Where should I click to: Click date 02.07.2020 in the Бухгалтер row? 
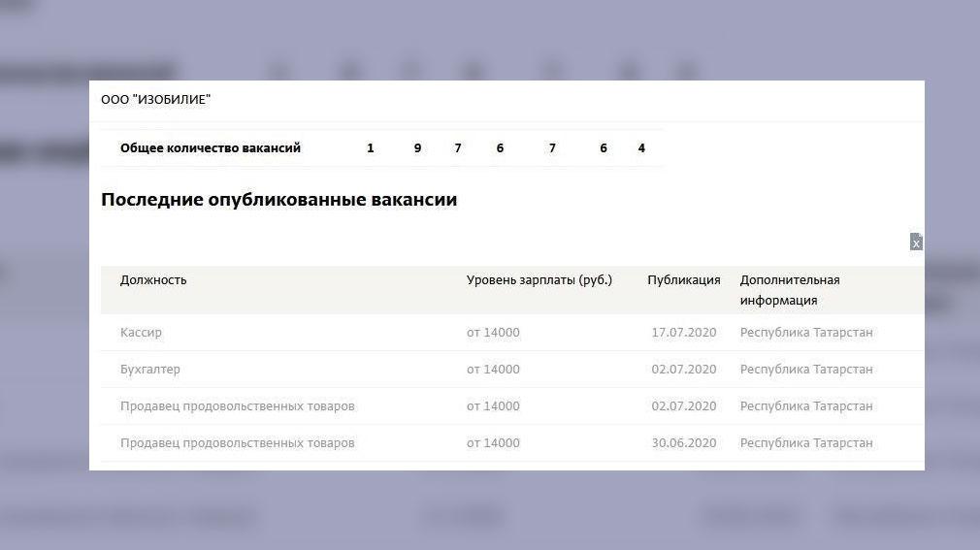point(684,370)
